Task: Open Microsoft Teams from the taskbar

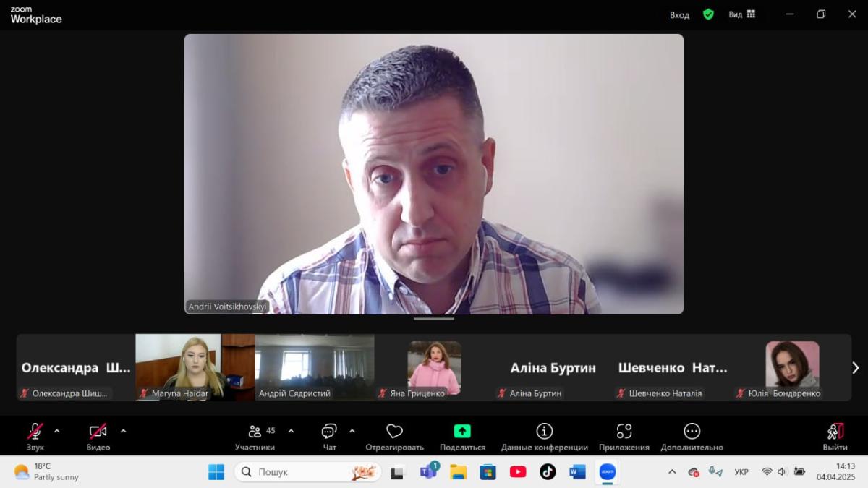Action: coord(427,472)
